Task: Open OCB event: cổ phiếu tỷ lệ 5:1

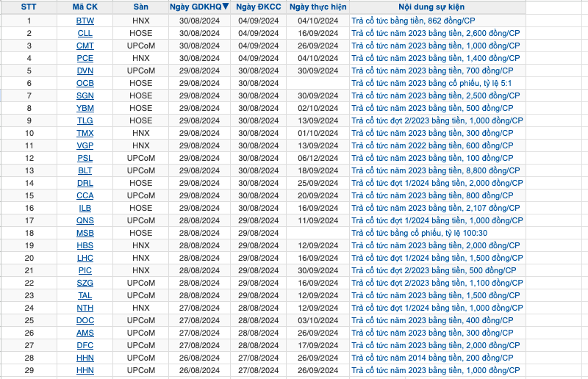Action: [431, 83]
